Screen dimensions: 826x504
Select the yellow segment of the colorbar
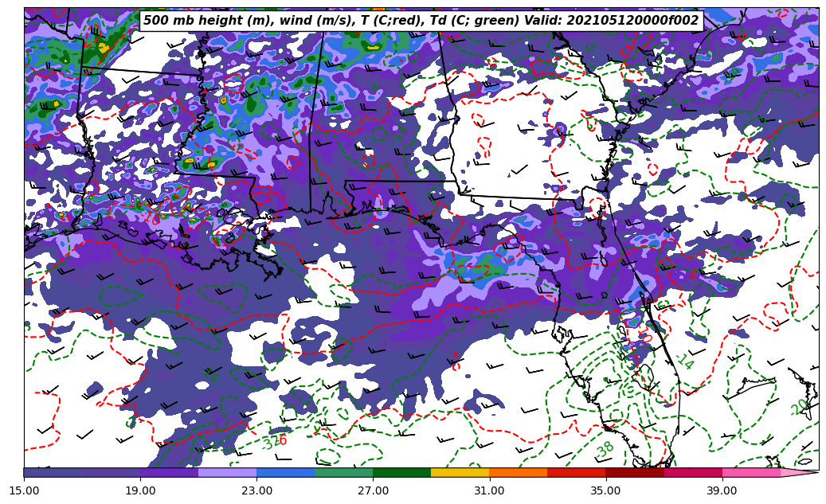(460, 473)
